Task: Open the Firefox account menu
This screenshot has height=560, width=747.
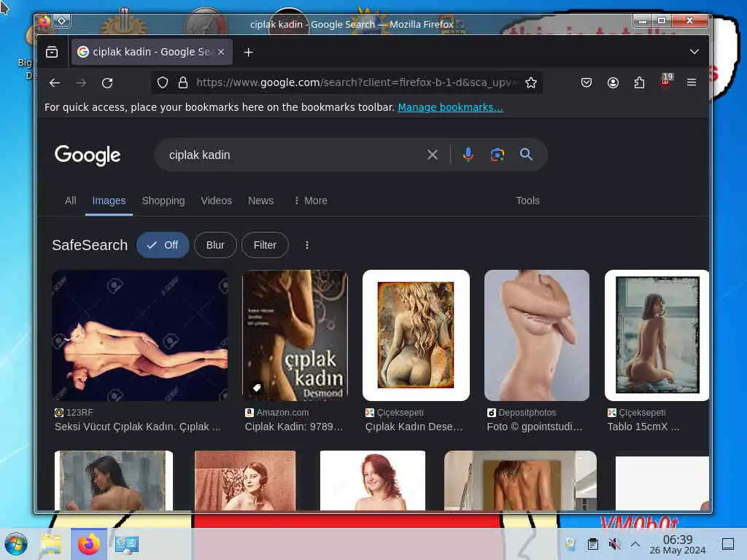Action: click(613, 83)
